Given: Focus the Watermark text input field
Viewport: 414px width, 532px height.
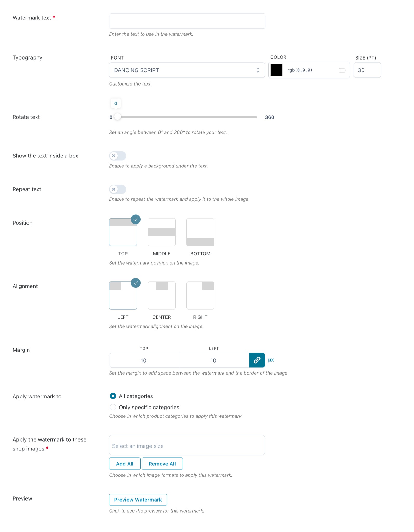Looking at the screenshot, I should point(187,21).
